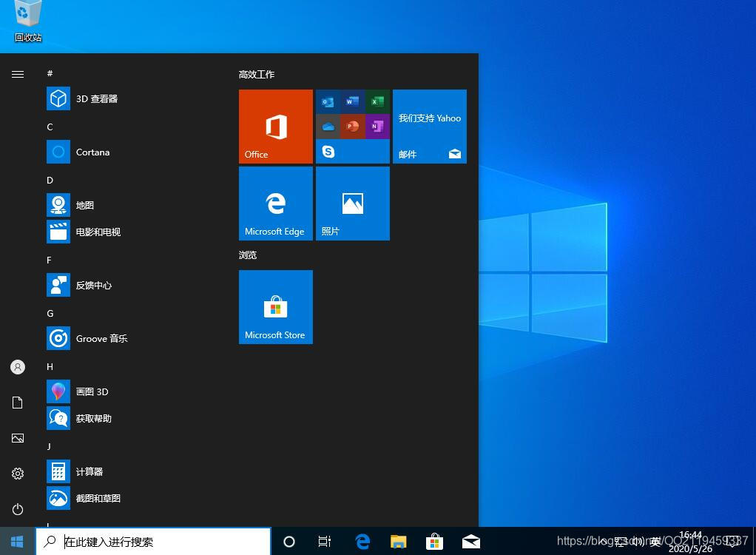The image size is (756, 555).
Task: Open the Microsoft Edge tile
Action: click(276, 203)
